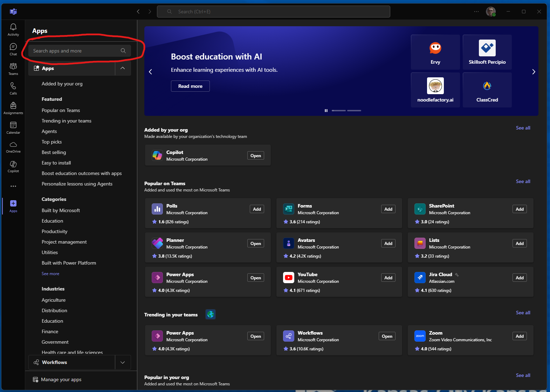This screenshot has height=392, width=550.
Task: Open the Calls section
Action: [x=13, y=89]
